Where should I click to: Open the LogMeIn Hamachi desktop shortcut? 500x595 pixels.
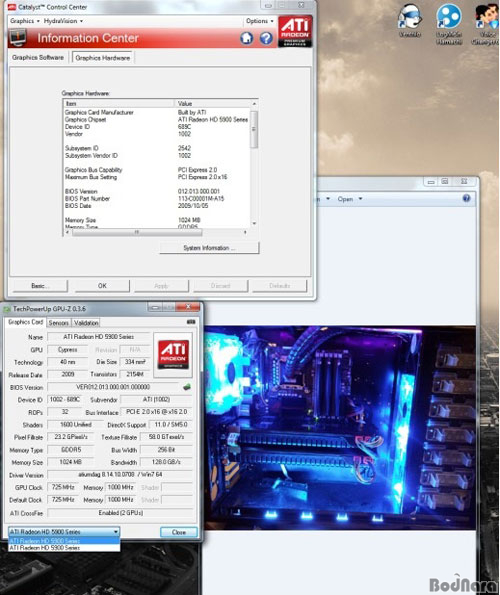tap(449, 24)
